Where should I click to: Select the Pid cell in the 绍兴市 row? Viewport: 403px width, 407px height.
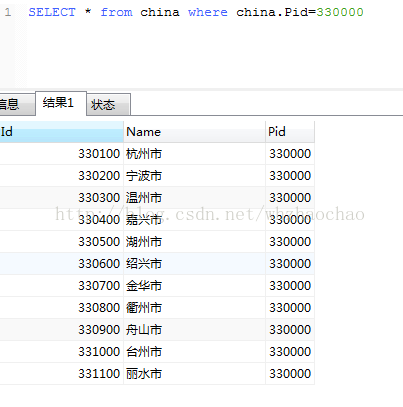[x=290, y=264]
